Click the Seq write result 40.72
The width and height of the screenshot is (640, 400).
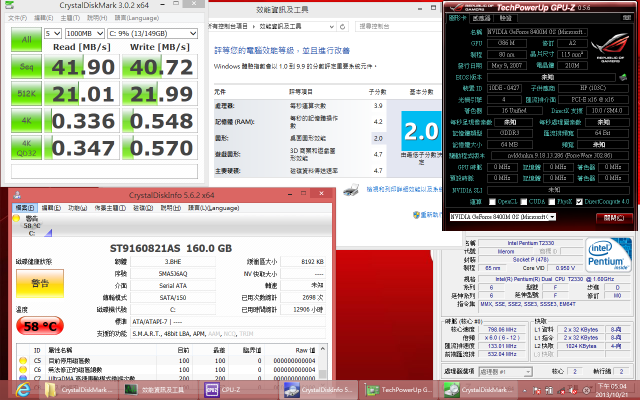tap(160, 67)
